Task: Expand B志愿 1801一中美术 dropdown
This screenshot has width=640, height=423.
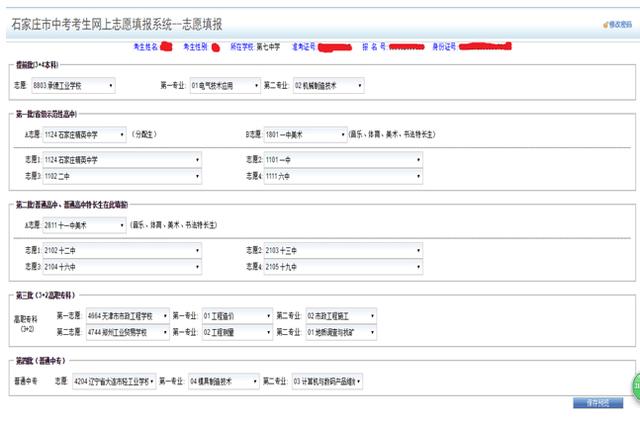Action: pyautogui.click(x=306, y=134)
